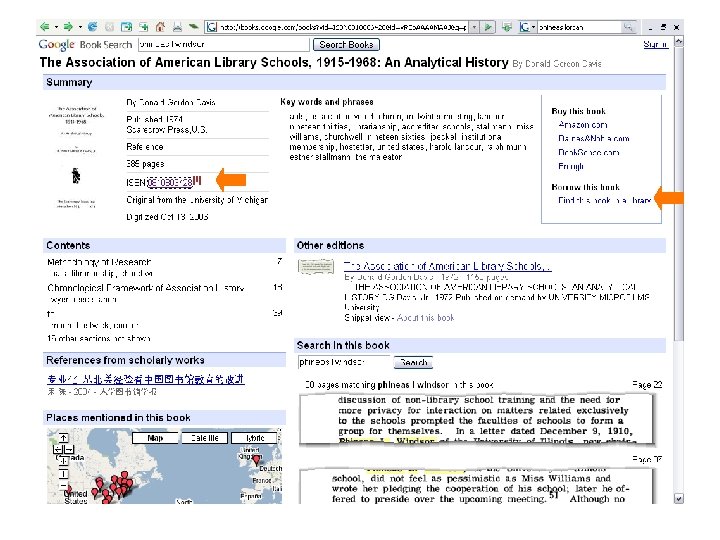
Task: Zoom out the map with minus control
Action: pos(64,486)
